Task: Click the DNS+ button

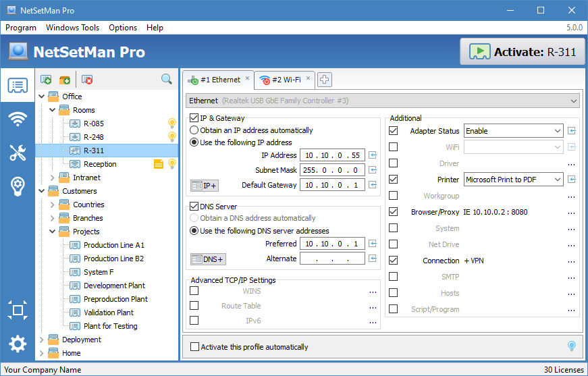Action: [x=208, y=259]
